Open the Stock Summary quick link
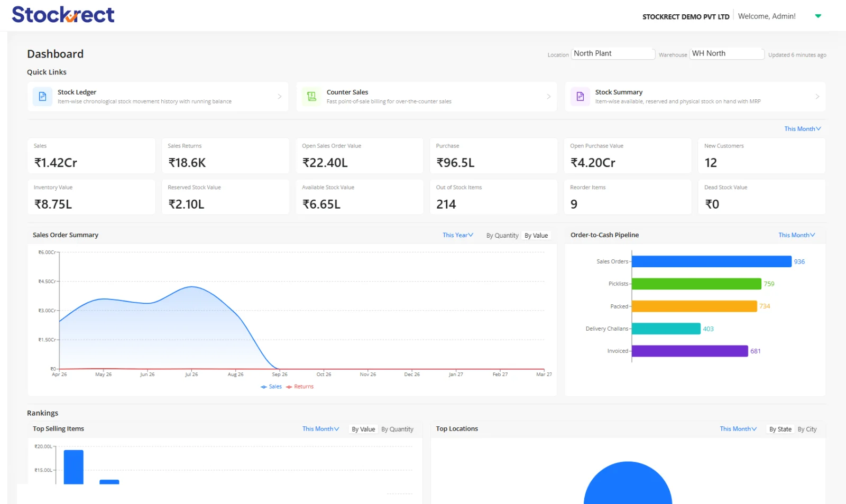Image resolution: width=846 pixels, height=504 pixels. (695, 97)
